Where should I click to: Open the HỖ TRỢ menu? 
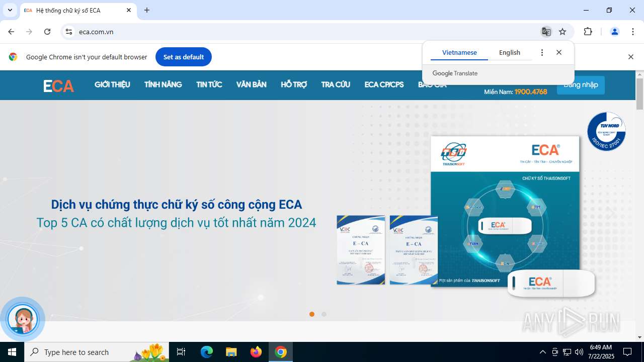click(x=294, y=84)
